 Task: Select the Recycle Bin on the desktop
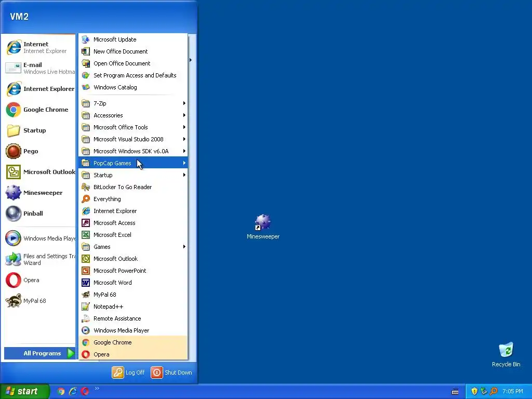click(506, 354)
